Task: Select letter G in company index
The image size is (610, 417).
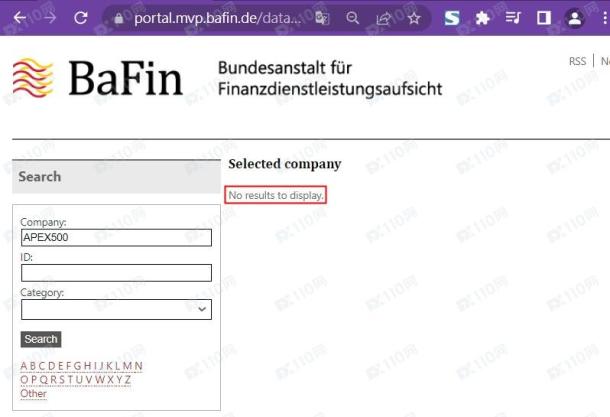Action: (x=77, y=366)
